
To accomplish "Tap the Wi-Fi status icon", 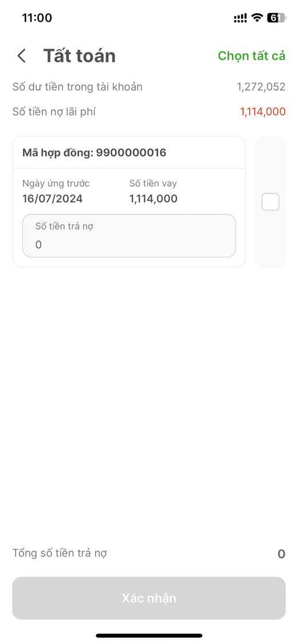I will point(257,18).
